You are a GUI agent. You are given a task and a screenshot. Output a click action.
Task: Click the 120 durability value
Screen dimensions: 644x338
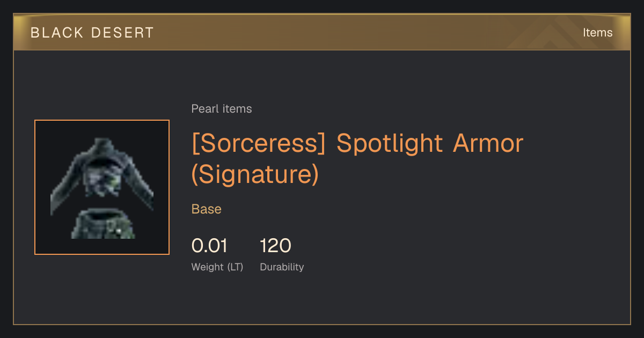tap(275, 246)
